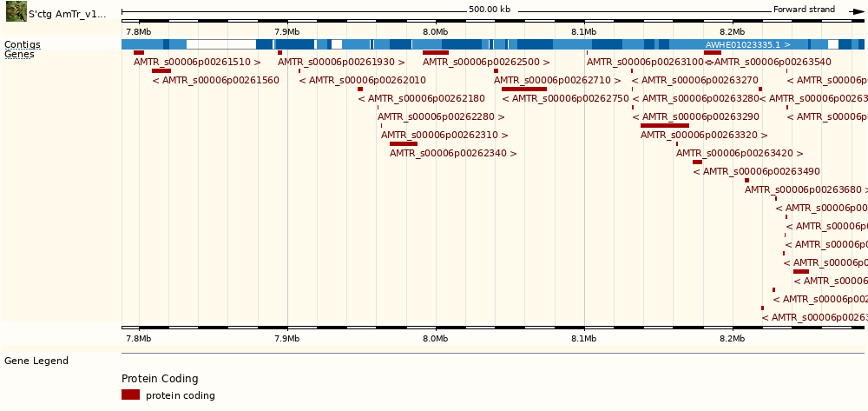Viewport: 868px width, 411px height.
Task: Click 7.9Mb on the top ruler
Action: point(287,31)
